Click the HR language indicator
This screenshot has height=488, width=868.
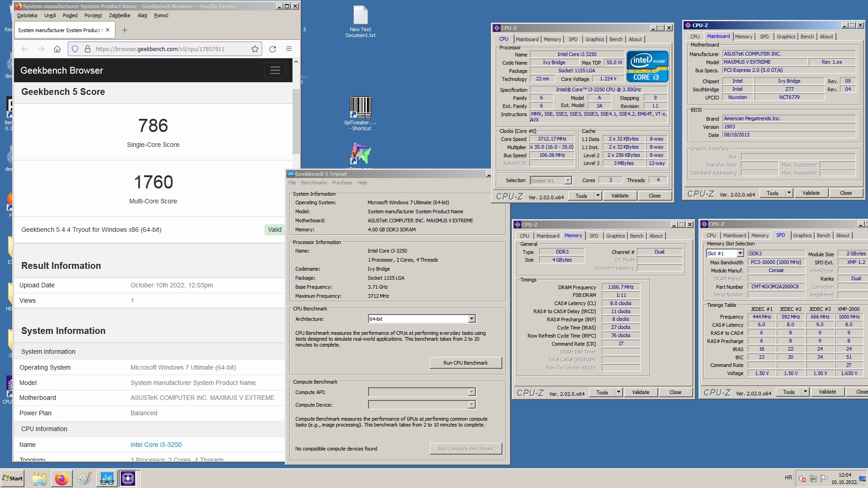coord(788,478)
